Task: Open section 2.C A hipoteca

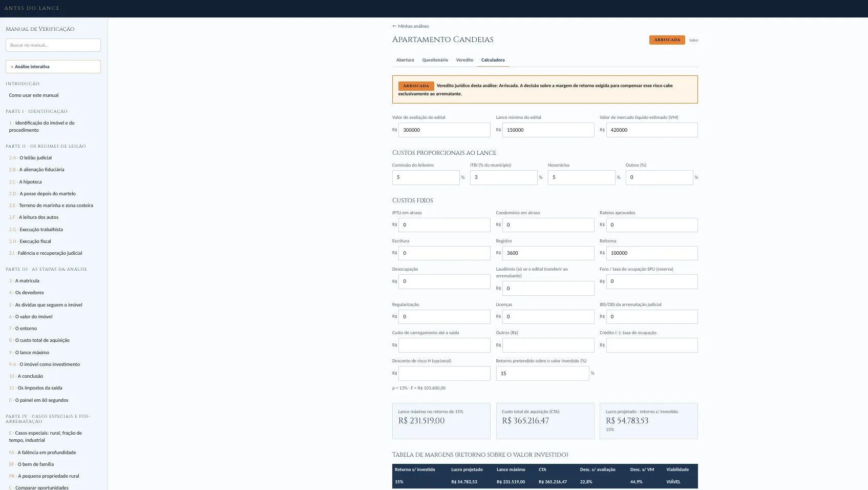Action: [x=25, y=182]
